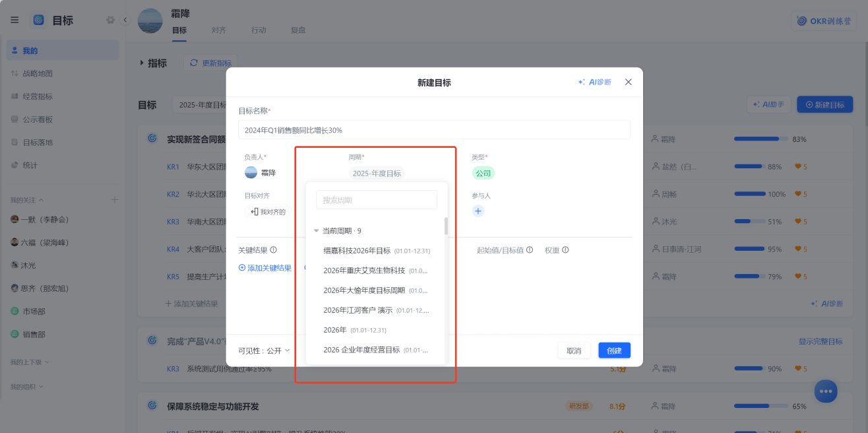Click the info icon next to 关键结果

point(273,250)
